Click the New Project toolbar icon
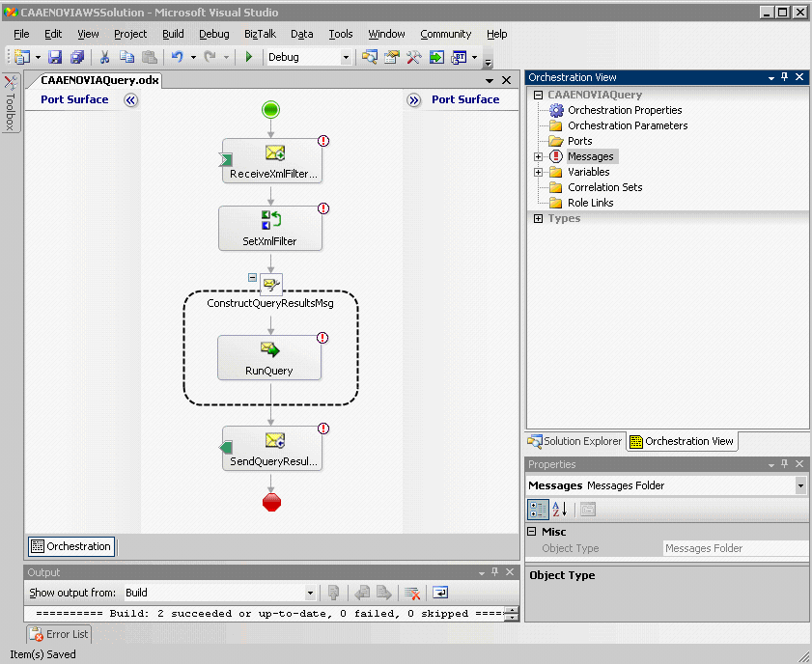This screenshot has height=664, width=812. 22,57
